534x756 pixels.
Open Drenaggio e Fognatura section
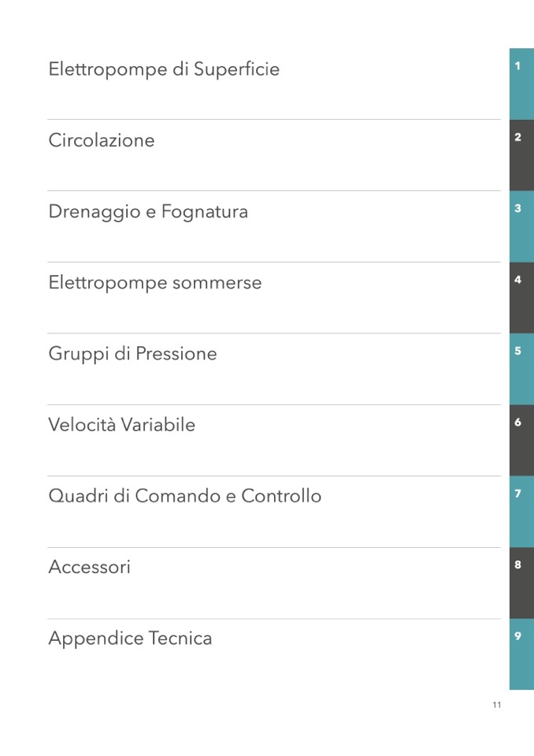148,212
